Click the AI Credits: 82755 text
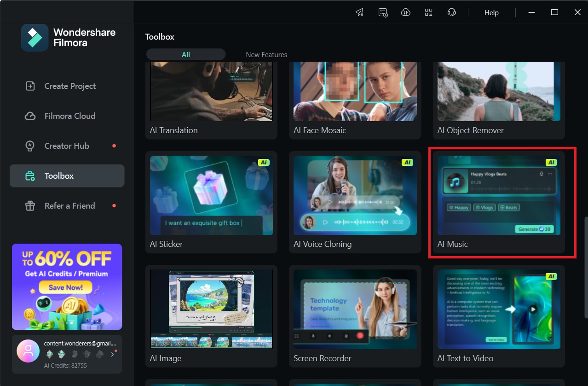Screen dimensions: 588x386 click(x=65, y=365)
